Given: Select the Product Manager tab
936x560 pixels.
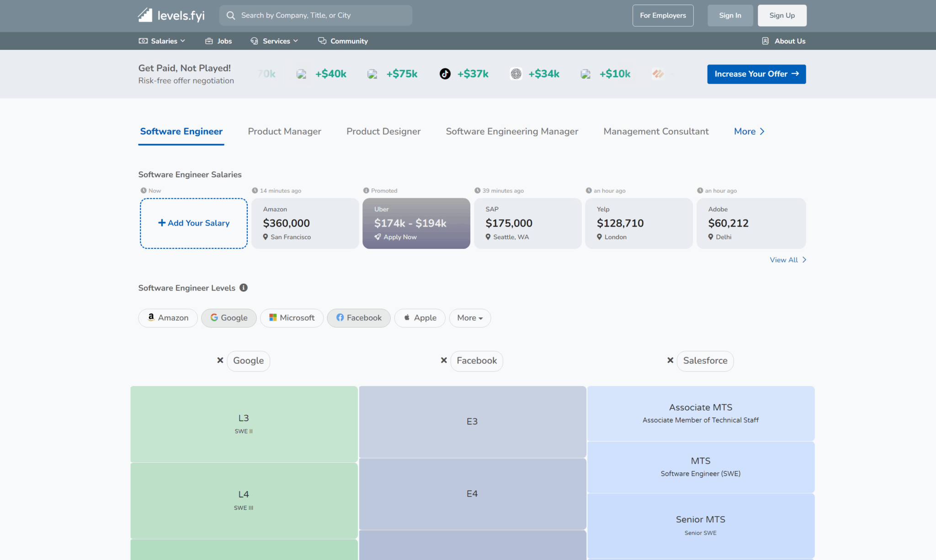Looking at the screenshot, I should pyautogui.click(x=285, y=132).
